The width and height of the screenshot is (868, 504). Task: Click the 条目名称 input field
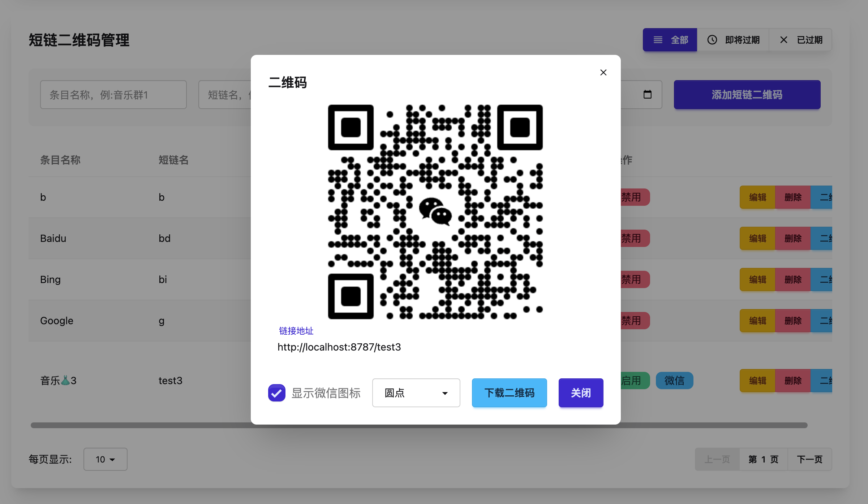click(113, 95)
